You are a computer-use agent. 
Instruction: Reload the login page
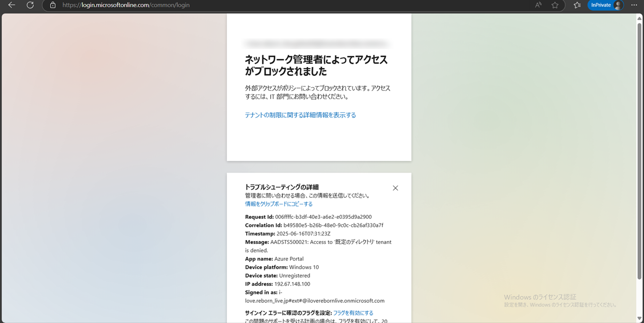coord(30,5)
